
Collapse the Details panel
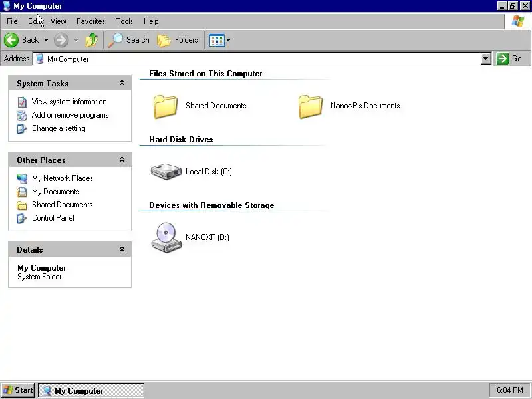(x=122, y=249)
